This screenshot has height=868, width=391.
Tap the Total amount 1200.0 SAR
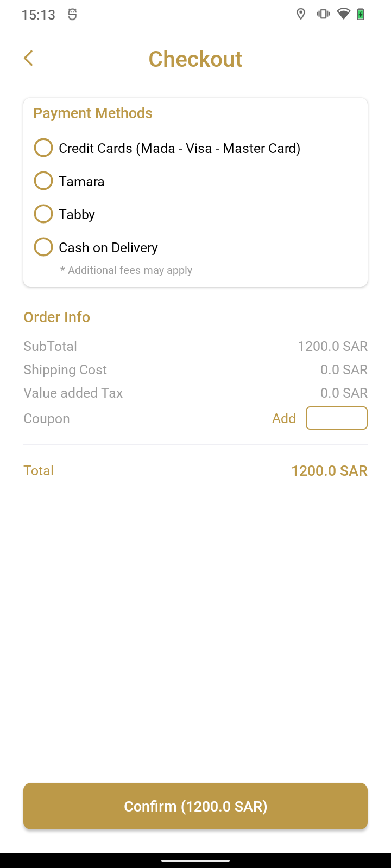click(x=329, y=470)
